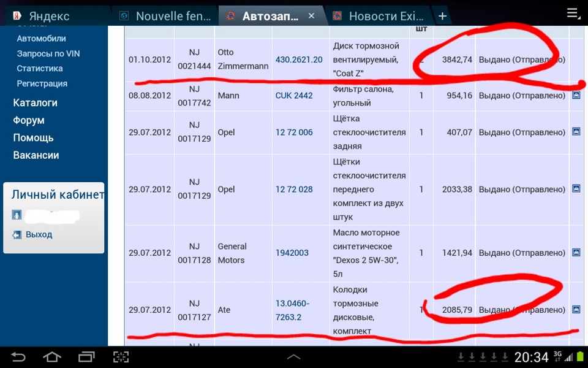Open part number 13.0460-7263.2
This screenshot has width=588, height=368.
293,310
